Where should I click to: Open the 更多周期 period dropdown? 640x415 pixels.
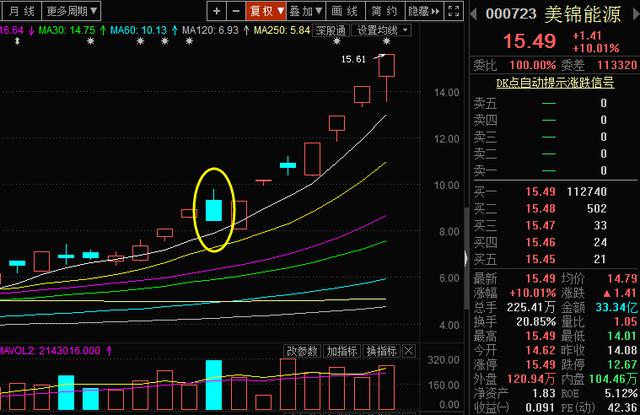(x=71, y=11)
